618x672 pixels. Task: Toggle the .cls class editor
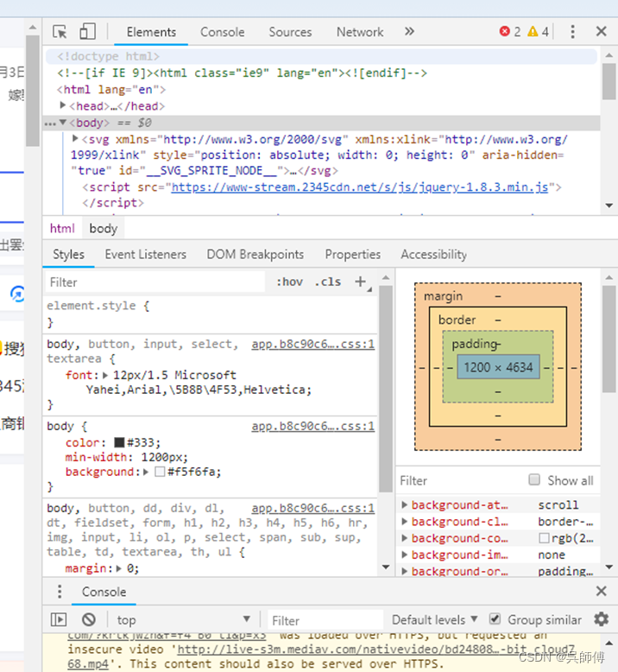[328, 282]
